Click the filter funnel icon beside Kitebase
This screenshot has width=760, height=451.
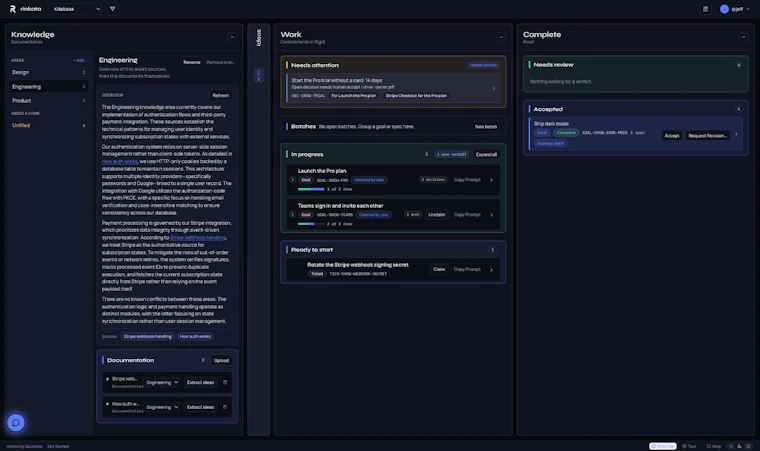[x=112, y=9]
